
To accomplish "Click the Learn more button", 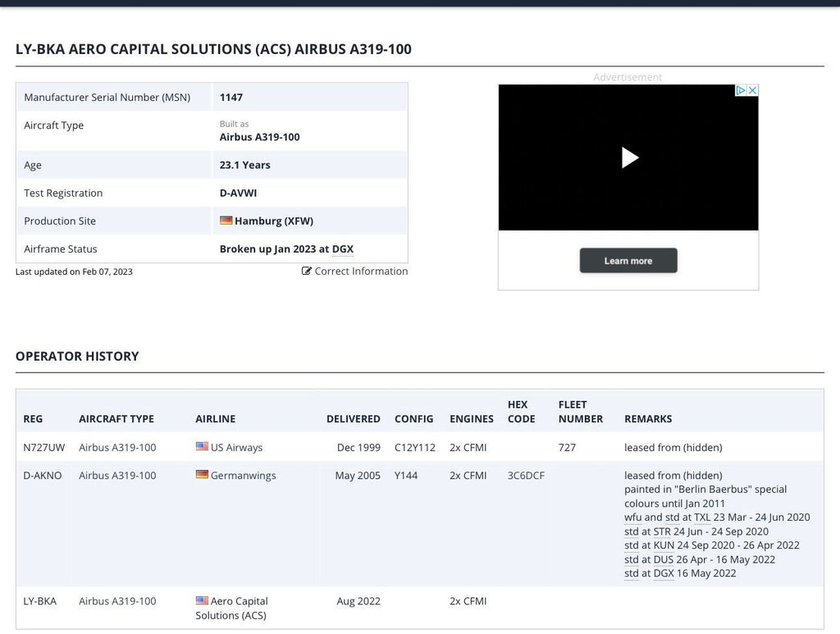I will click(628, 261).
